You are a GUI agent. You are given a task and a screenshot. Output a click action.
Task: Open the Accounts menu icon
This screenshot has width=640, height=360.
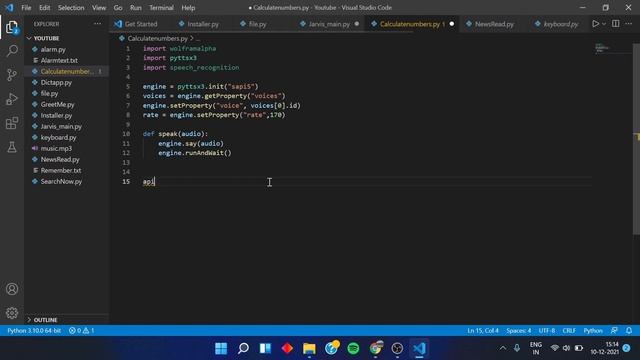pyautogui.click(x=12, y=289)
